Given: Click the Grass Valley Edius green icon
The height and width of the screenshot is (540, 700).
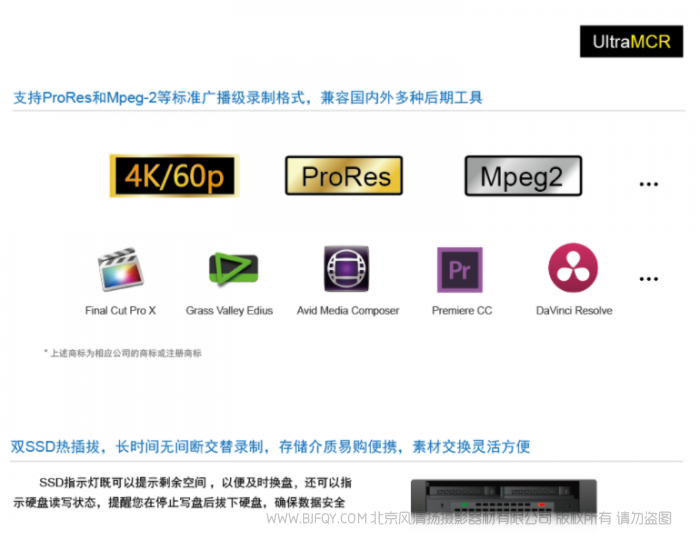Looking at the screenshot, I should point(233,270).
